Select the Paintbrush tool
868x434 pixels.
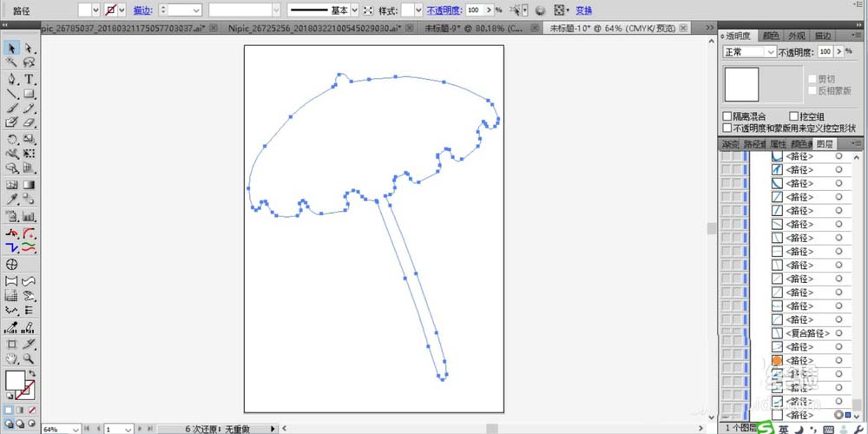(x=12, y=108)
